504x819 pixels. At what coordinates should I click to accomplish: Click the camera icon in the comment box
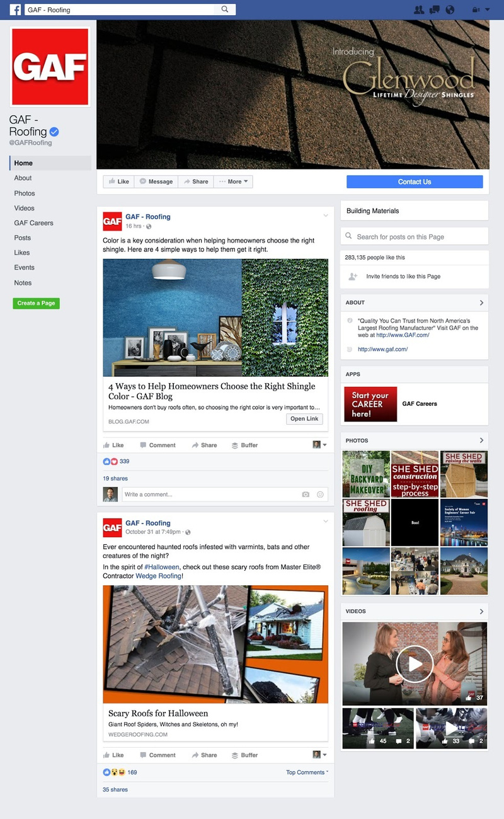point(306,495)
